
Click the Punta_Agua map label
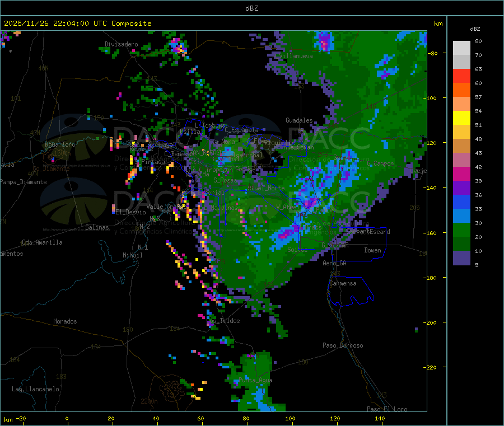pyautogui.click(x=255, y=380)
